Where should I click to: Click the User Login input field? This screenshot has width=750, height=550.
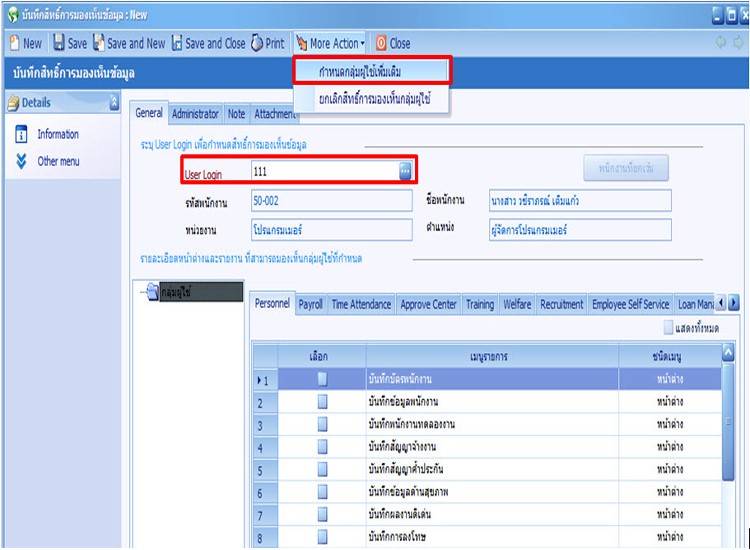tap(322, 172)
